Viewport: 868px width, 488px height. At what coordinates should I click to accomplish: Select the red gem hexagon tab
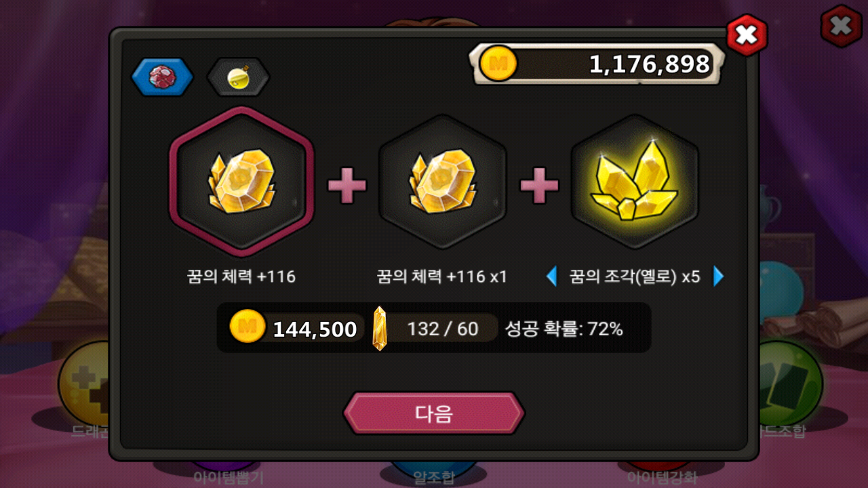[162, 77]
